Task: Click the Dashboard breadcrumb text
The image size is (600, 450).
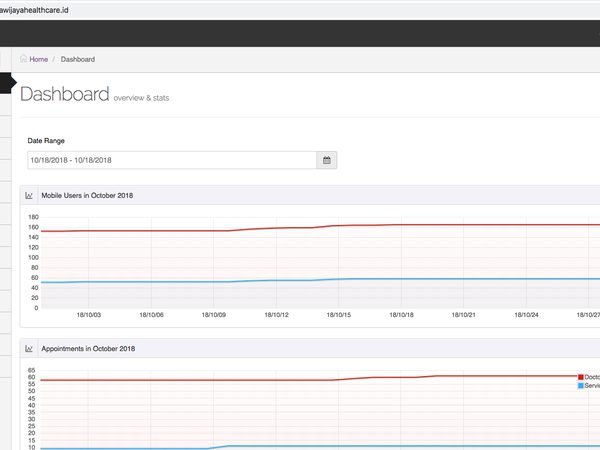Action: click(78, 59)
